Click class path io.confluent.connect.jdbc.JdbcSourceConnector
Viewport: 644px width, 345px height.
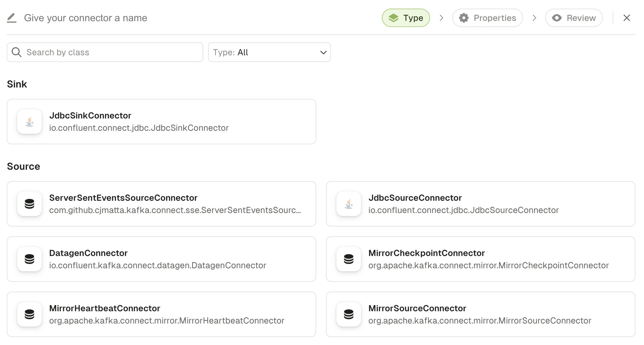click(x=464, y=210)
